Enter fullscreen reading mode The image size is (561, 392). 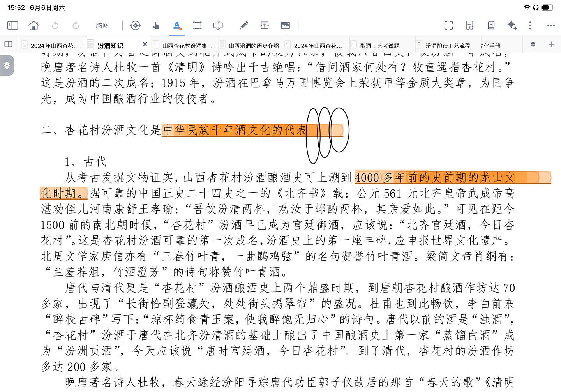pyautogui.click(x=449, y=26)
